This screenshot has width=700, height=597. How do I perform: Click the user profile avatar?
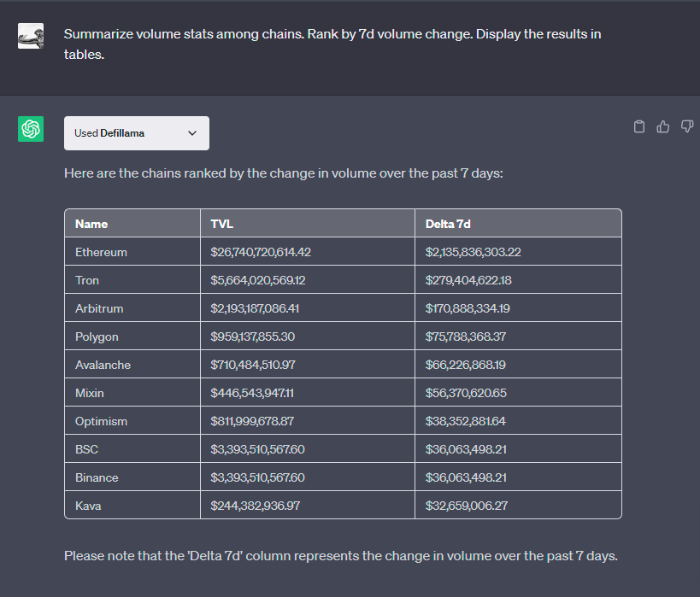(x=31, y=36)
